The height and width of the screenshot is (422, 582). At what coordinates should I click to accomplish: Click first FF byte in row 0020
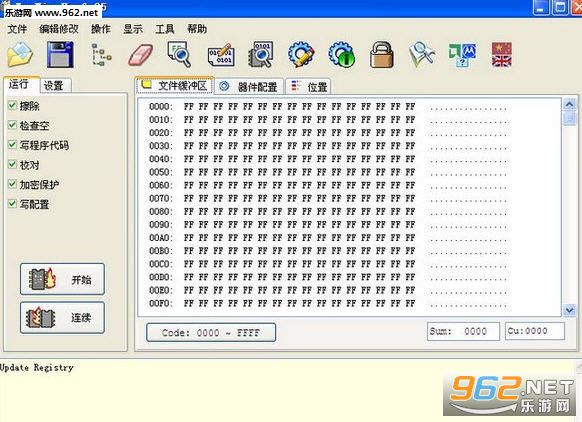[x=189, y=133]
